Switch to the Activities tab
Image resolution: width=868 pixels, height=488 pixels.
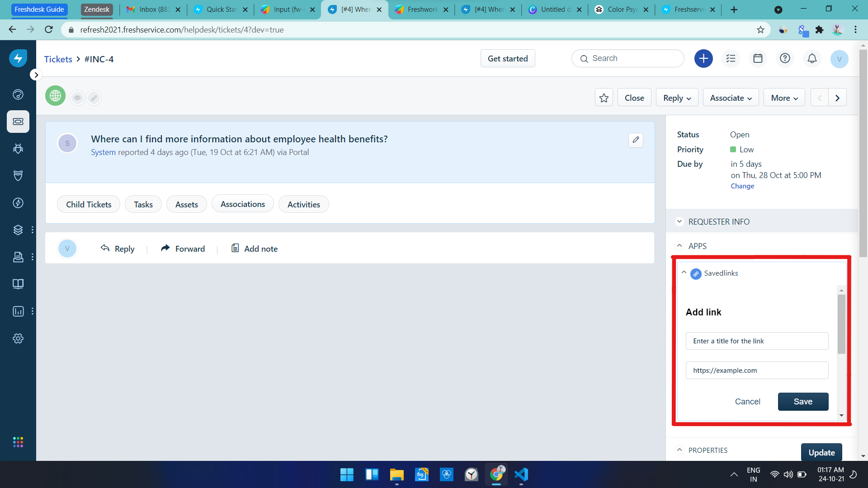tap(303, 204)
